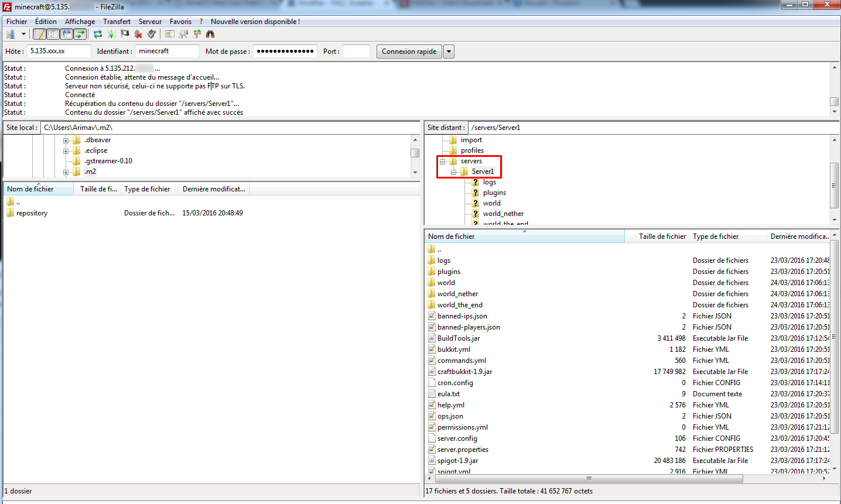Select the profiles folder in remote tree
Image resolution: width=841 pixels, height=504 pixels.
472,150
